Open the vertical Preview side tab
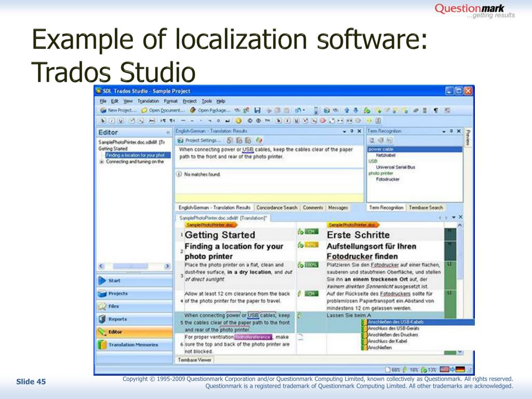Screen dimensions: 532x399 [468, 137]
